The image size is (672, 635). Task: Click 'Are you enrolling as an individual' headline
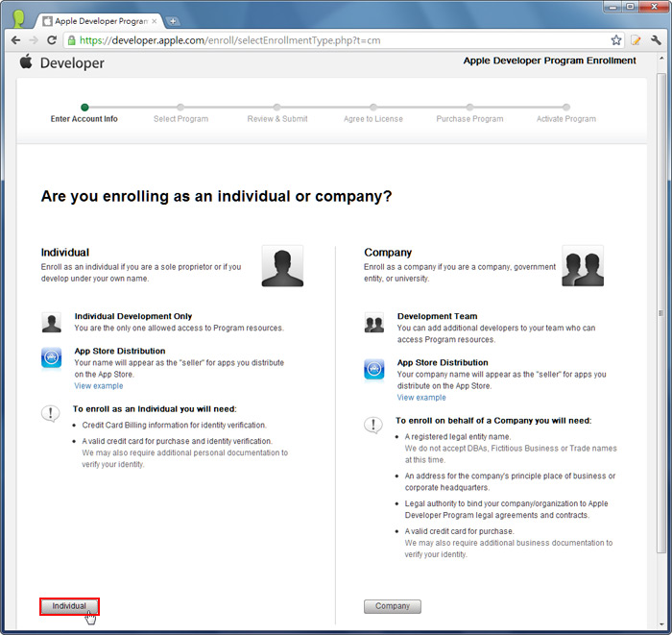pyautogui.click(x=216, y=196)
